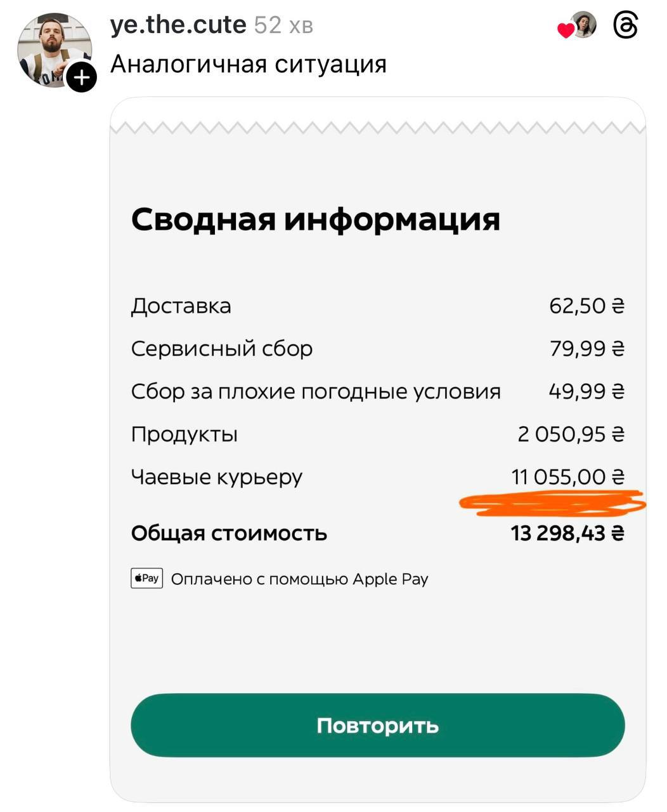Click the Общая стоимость total row
The image size is (667, 812).
[x=228, y=533]
